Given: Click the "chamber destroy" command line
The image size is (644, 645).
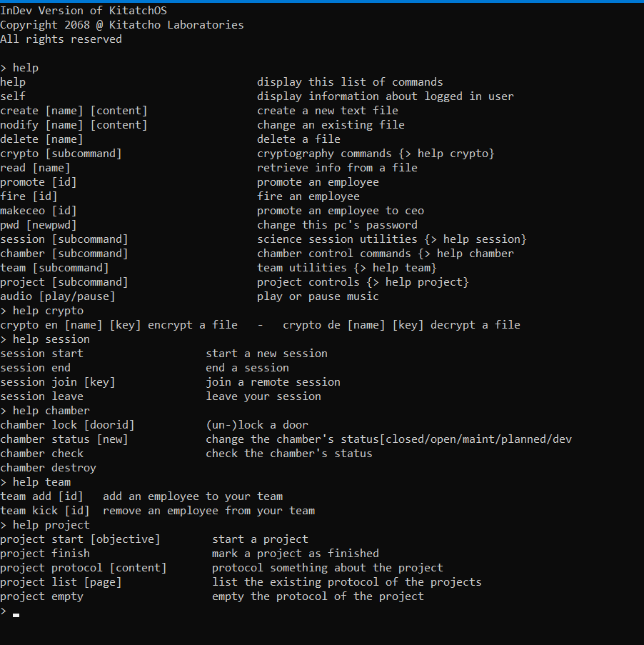Looking at the screenshot, I should pyautogui.click(x=49, y=468).
